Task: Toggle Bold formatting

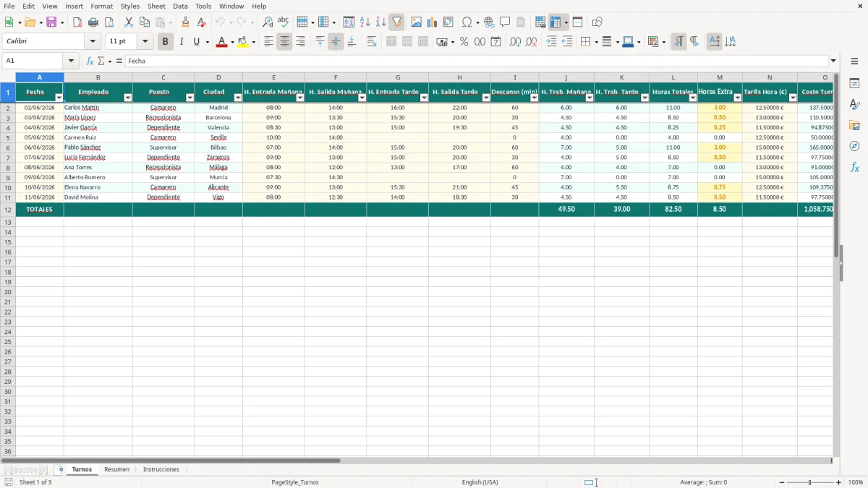Action: coord(165,42)
